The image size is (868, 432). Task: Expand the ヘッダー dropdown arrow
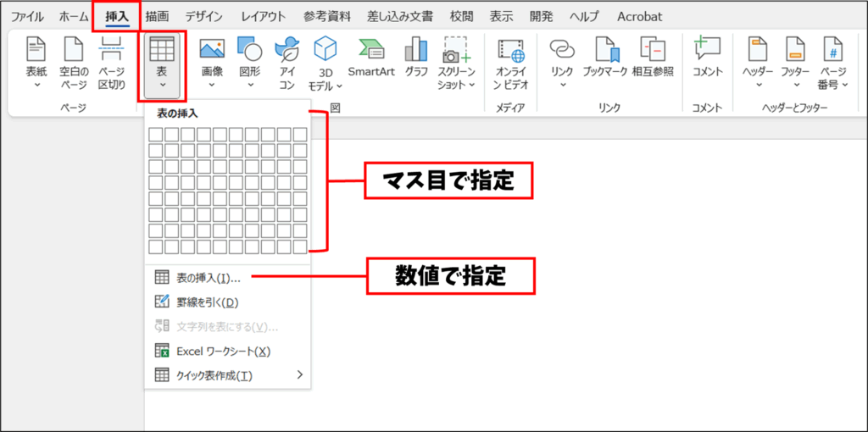pyautogui.click(x=758, y=86)
